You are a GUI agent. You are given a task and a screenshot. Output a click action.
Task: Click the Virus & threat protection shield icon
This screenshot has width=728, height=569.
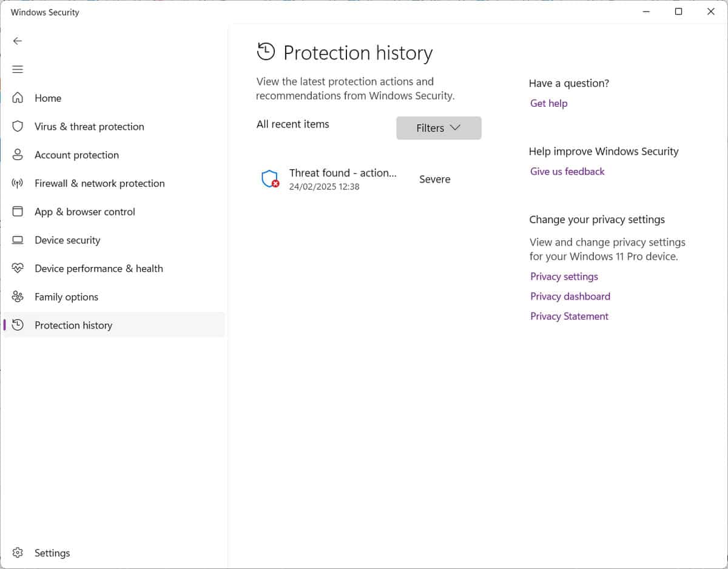click(18, 126)
